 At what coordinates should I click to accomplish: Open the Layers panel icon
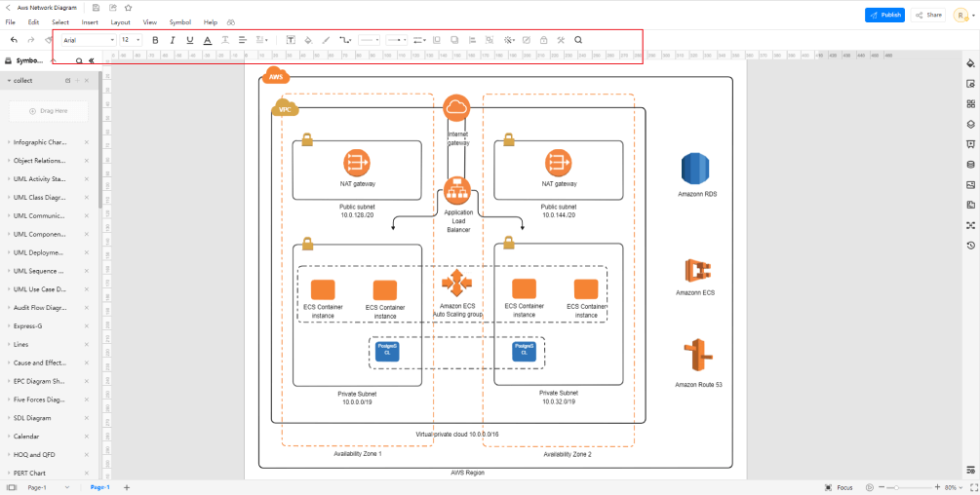tap(970, 124)
